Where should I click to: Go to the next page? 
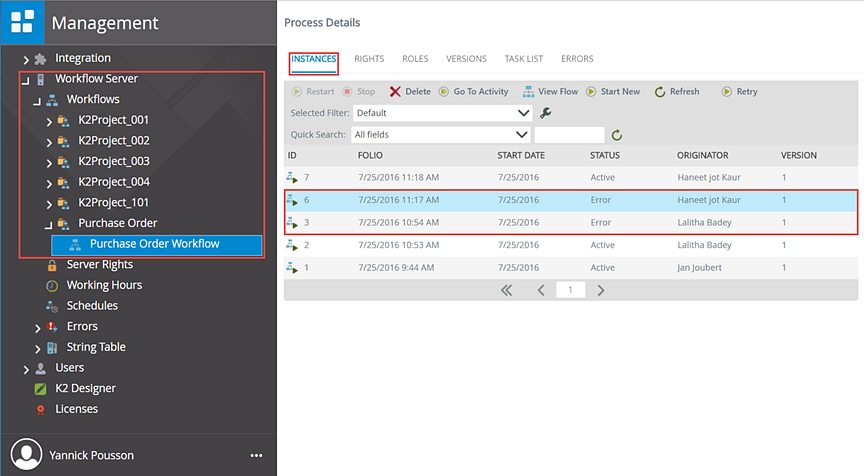(601, 290)
